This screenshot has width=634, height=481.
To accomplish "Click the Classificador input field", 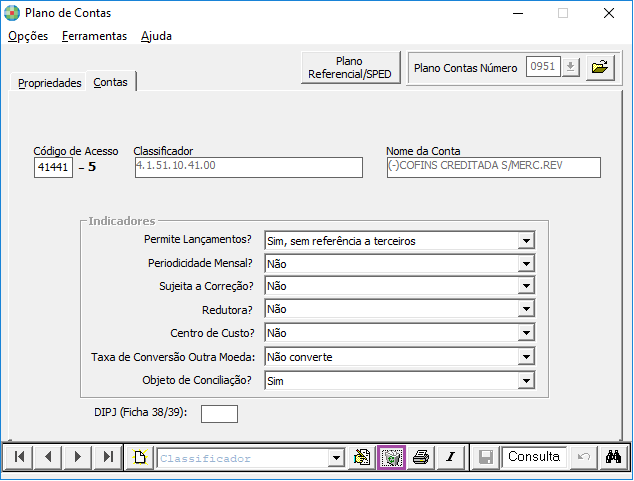I will coord(249,167).
